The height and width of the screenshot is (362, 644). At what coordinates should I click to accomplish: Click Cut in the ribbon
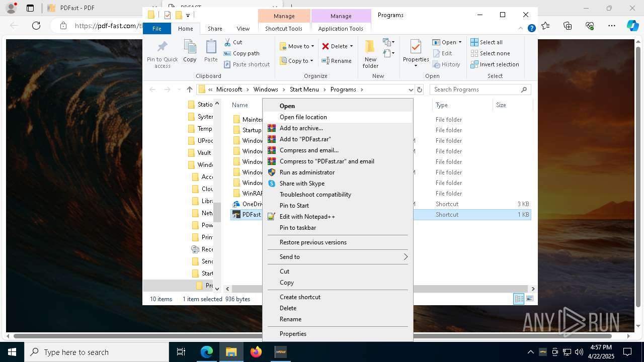point(233,42)
